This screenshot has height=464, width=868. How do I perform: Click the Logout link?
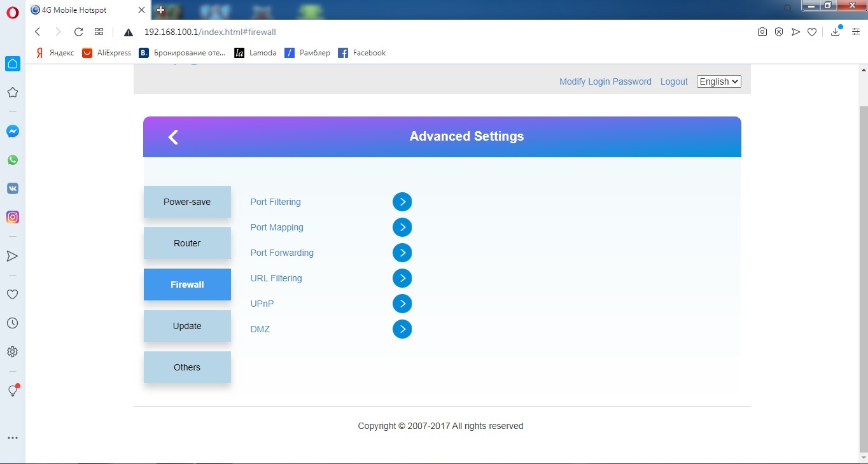coord(674,81)
